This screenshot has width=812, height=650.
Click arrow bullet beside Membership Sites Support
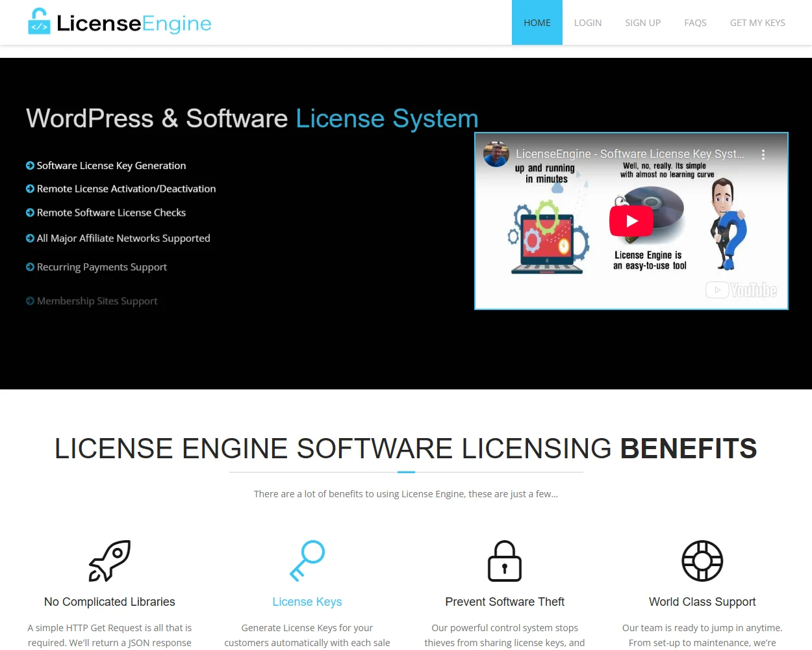tap(30, 301)
